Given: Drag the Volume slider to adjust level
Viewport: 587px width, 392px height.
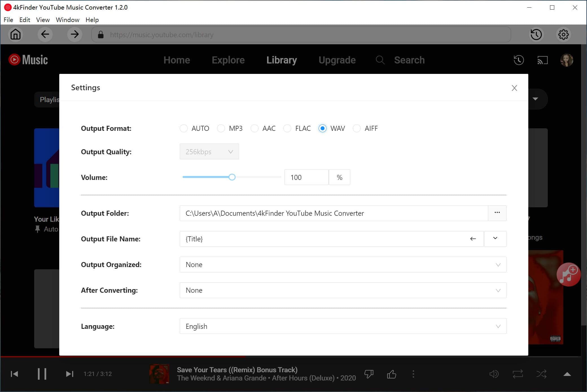Looking at the screenshot, I should (x=232, y=177).
